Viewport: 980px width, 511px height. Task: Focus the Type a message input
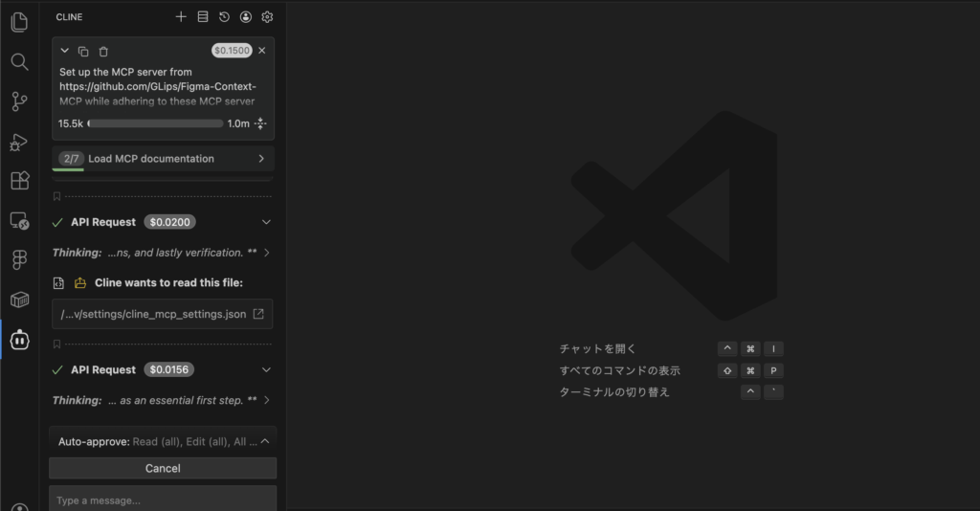pyautogui.click(x=163, y=500)
